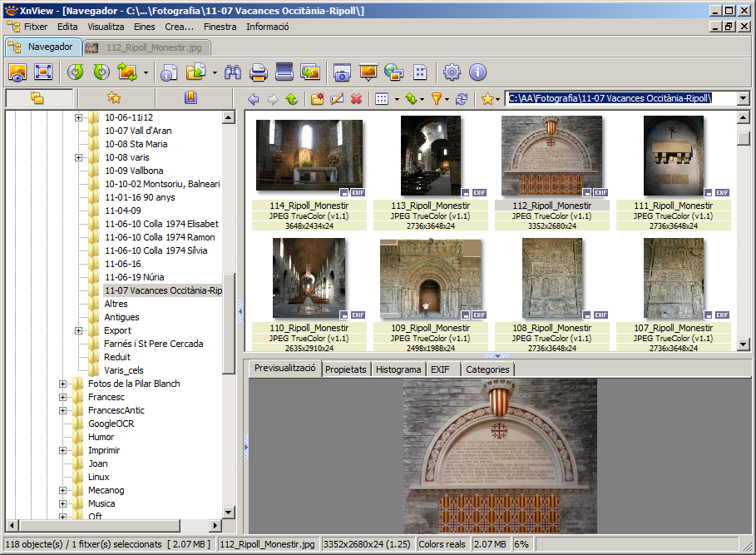Go back using the back arrow button
This screenshot has width=756, height=555.
pos(254,98)
